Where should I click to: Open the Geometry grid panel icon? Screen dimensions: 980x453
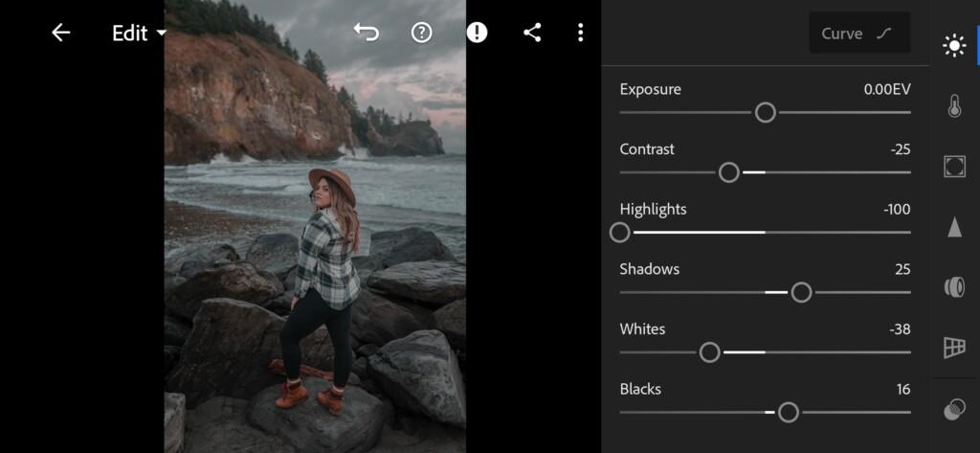coord(954,348)
